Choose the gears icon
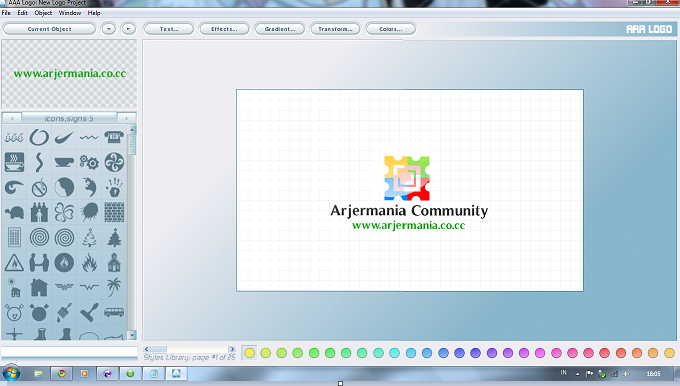 pyautogui.click(x=89, y=163)
